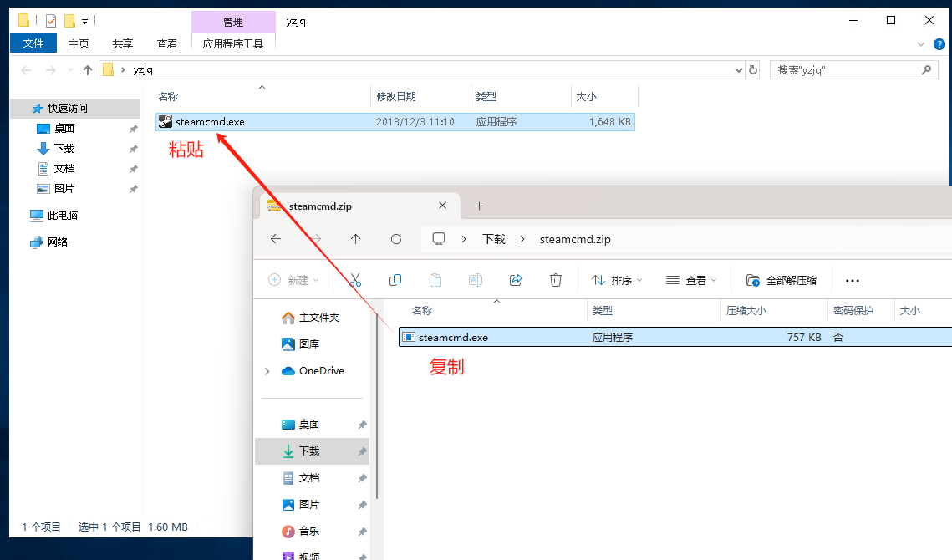The image size is (952, 560).
Task: Go up one level in yzjq window
Action: tap(87, 70)
